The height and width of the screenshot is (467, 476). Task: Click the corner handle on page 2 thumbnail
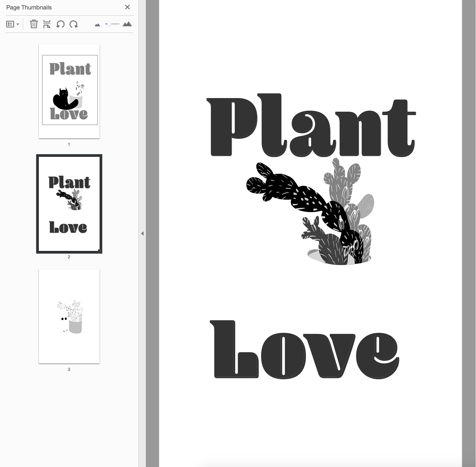click(x=99, y=250)
